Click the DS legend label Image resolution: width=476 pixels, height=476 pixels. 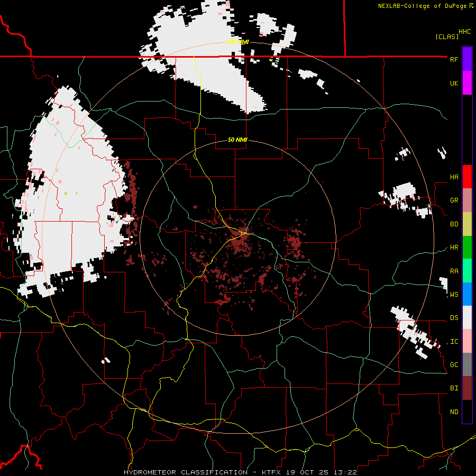(x=454, y=318)
